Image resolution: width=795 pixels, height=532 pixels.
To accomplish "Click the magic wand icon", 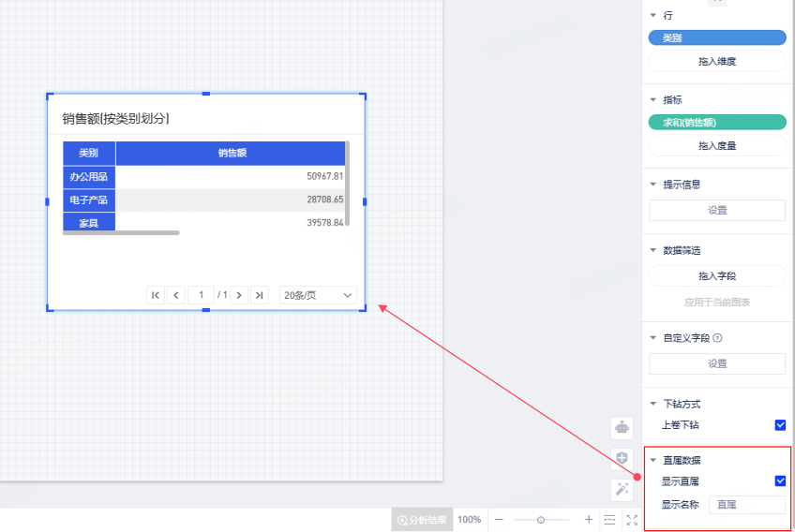I will [622, 489].
